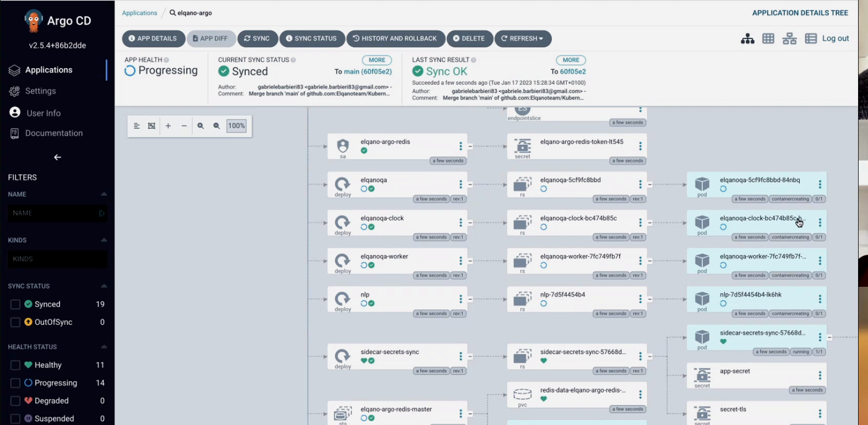Switch to the pods view grid icon

click(x=768, y=39)
